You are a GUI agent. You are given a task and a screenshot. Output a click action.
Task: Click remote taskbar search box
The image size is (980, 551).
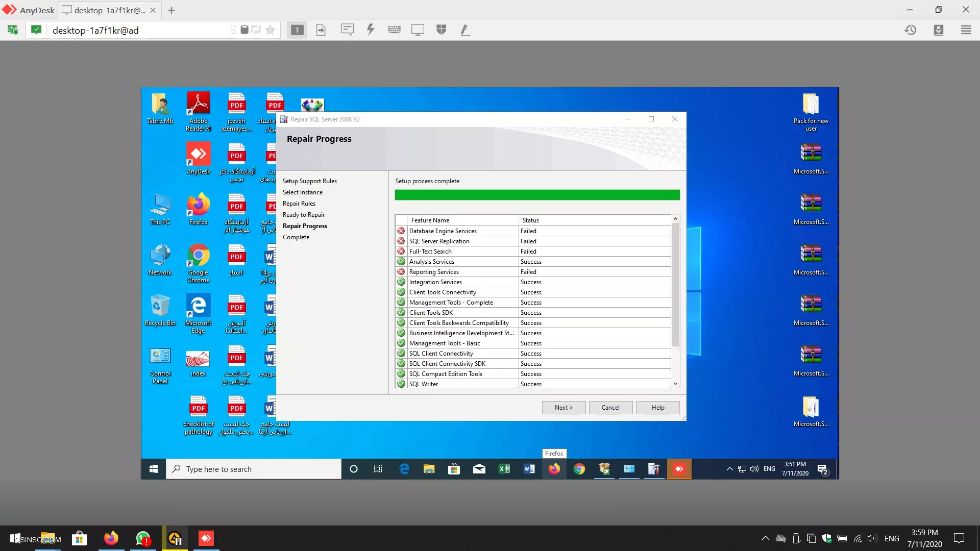pyautogui.click(x=254, y=469)
